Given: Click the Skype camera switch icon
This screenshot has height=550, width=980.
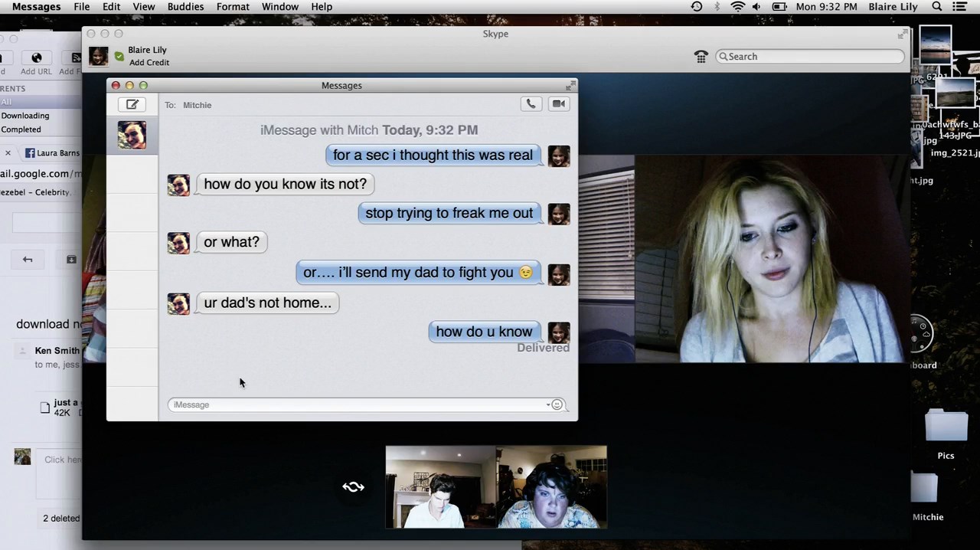Looking at the screenshot, I should [x=353, y=487].
